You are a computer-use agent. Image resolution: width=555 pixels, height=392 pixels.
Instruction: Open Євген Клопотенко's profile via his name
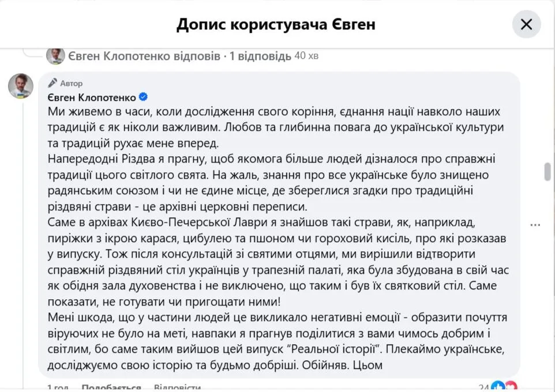click(x=92, y=97)
